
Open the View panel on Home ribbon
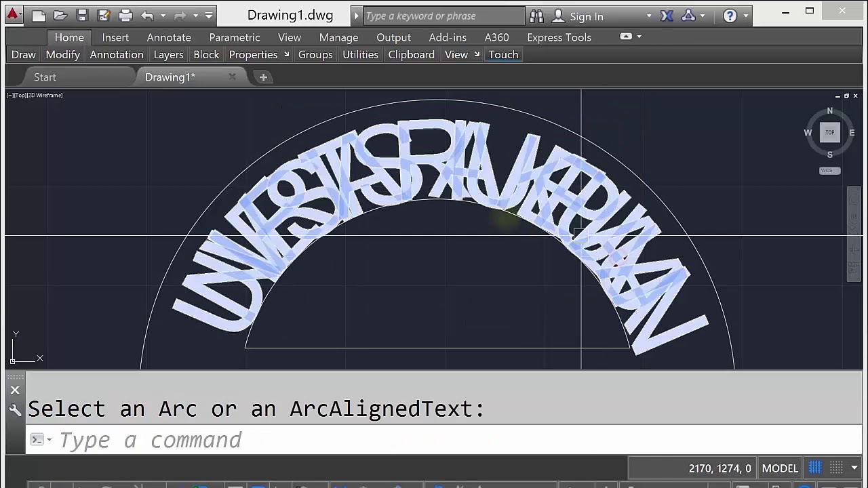coord(456,55)
